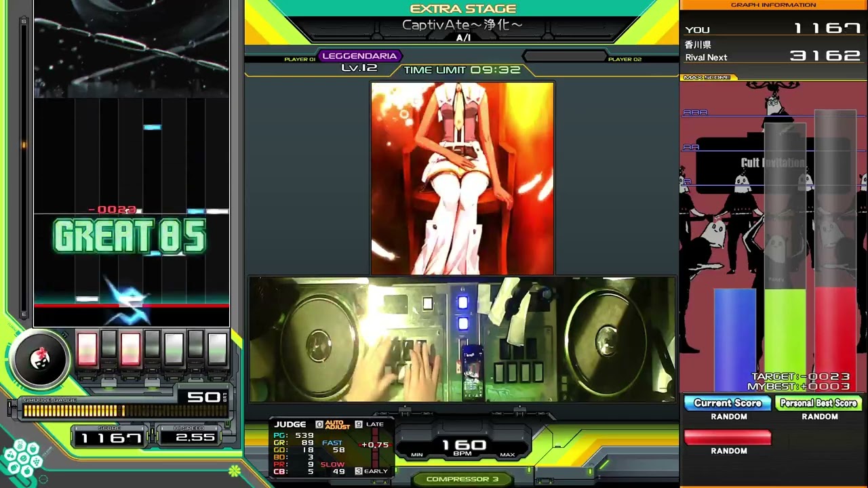The width and height of the screenshot is (868, 488).
Task: Click the SLOW count 49
Action: point(338,472)
